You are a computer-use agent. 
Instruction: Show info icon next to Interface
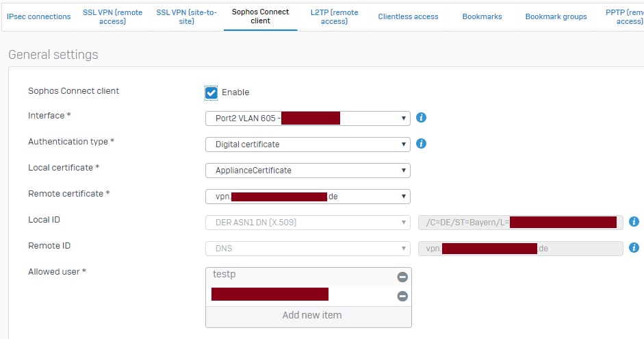[421, 118]
